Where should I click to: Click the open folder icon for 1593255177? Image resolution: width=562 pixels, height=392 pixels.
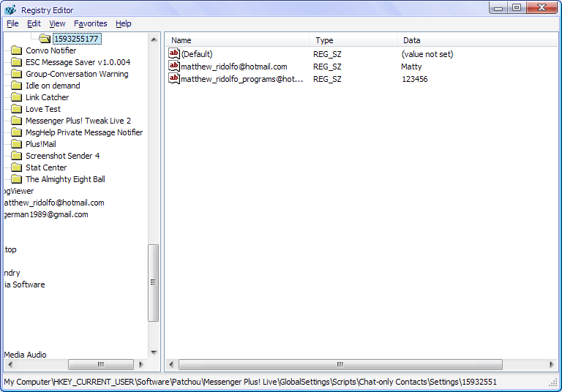pyautogui.click(x=45, y=39)
